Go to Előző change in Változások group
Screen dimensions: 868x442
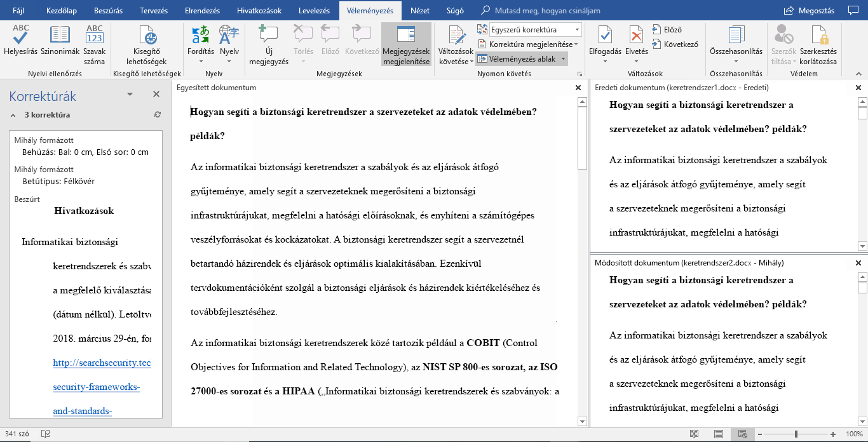tap(667, 30)
